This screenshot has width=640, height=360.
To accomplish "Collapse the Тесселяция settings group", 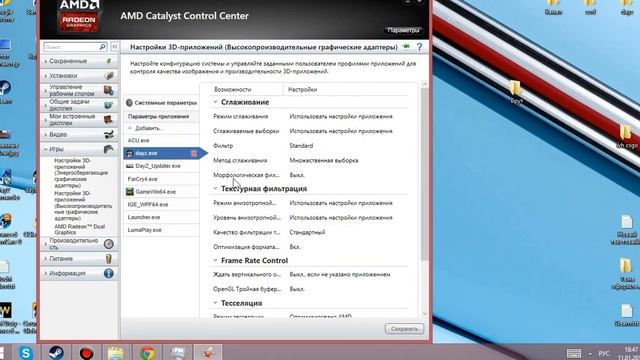I will [216, 303].
